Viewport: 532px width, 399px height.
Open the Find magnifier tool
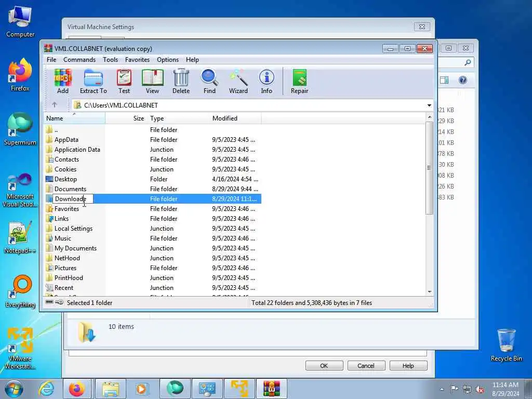tap(209, 82)
